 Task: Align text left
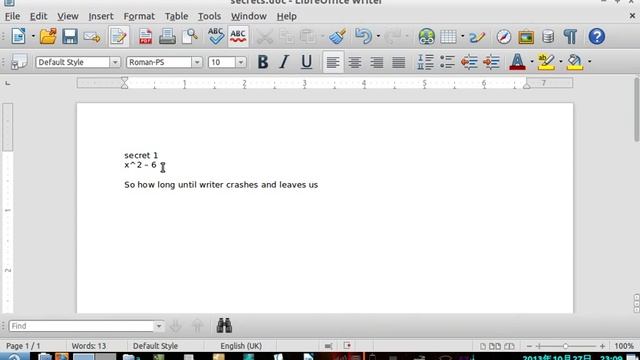tap(333, 62)
